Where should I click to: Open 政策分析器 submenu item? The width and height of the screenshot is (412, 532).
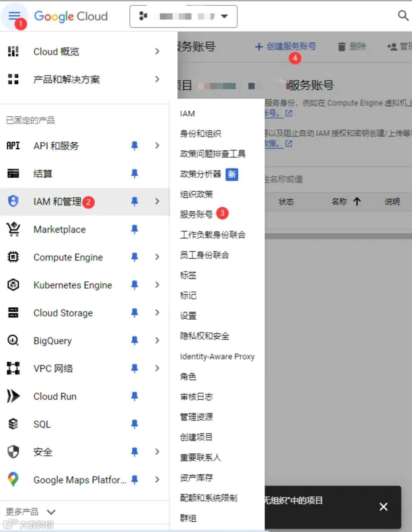pos(200,174)
